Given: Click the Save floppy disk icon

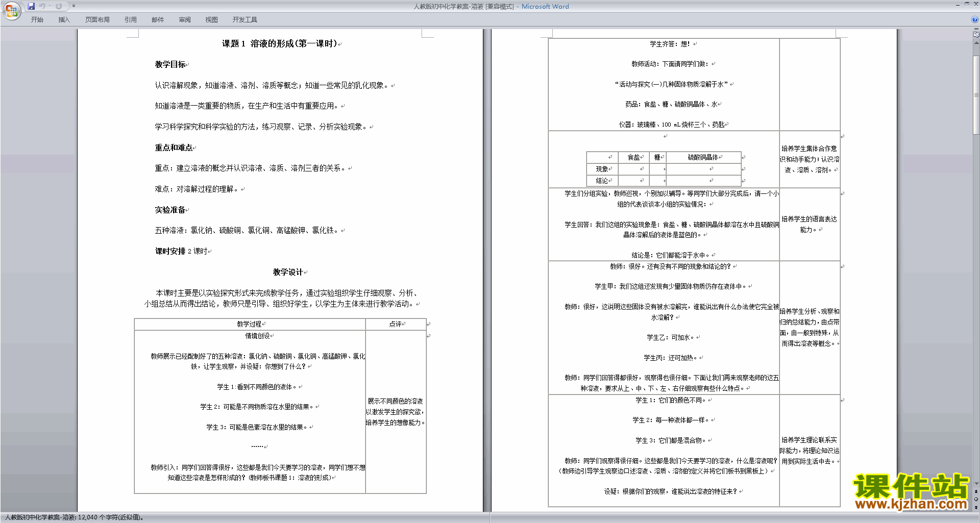Looking at the screenshot, I should coord(31,6).
